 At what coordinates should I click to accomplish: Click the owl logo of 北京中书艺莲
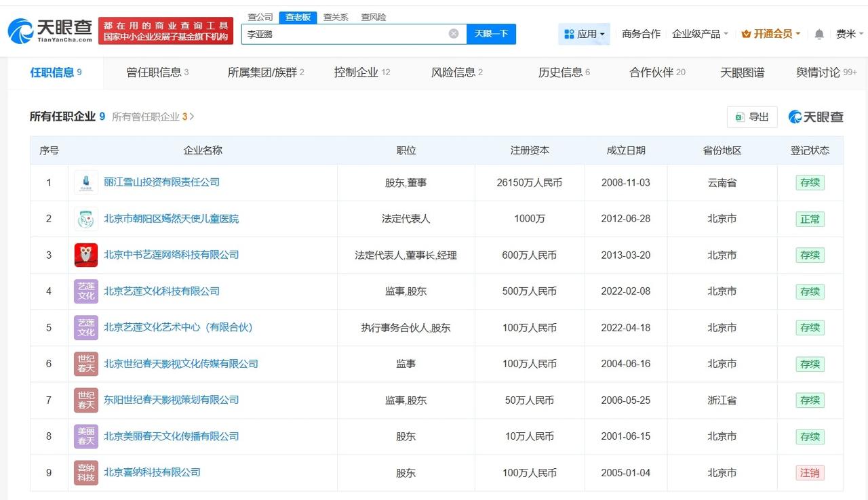tap(85, 255)
